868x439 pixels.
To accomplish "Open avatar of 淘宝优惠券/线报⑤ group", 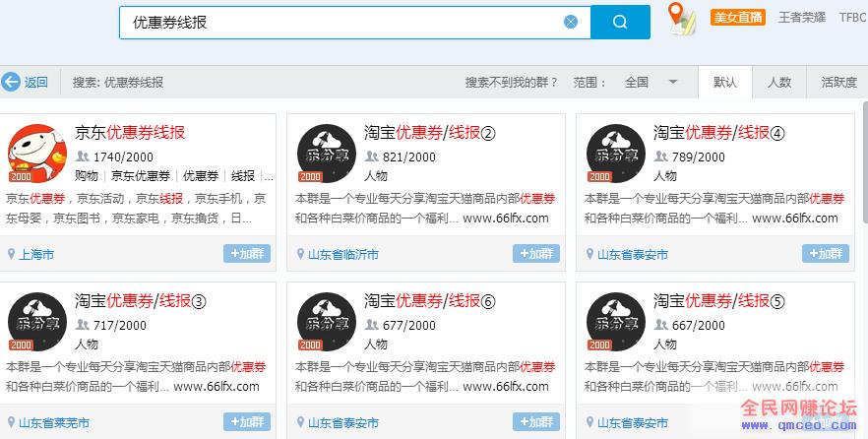I will (x=616, y=322).
